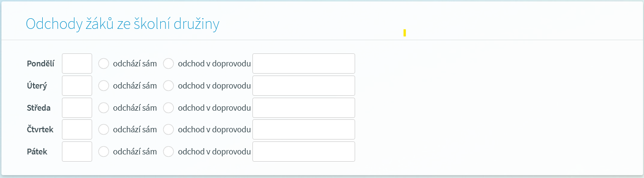Select 'odchod v doprovodu' for Pátek

tap(168, 152)
